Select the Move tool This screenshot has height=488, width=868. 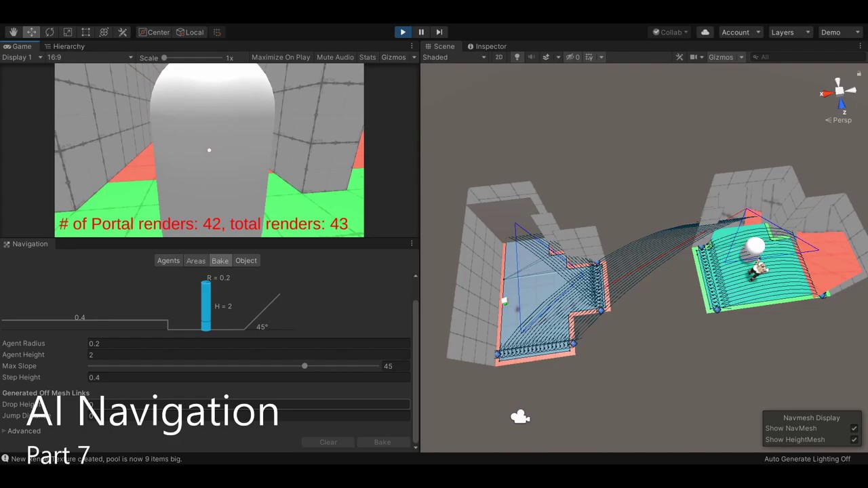point(31,32)
